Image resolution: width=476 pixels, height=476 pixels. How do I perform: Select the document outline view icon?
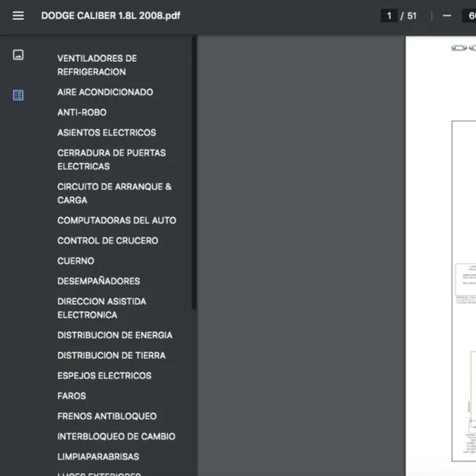pos(18,95)
